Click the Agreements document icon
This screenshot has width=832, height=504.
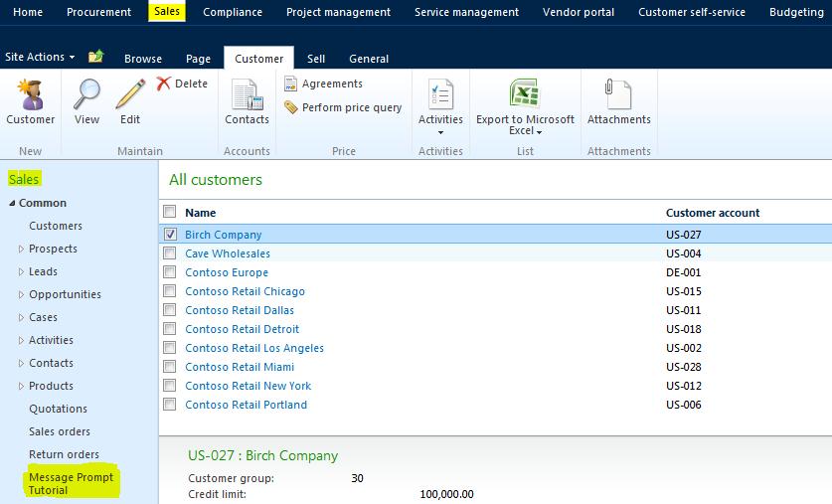tap(291, 84)
